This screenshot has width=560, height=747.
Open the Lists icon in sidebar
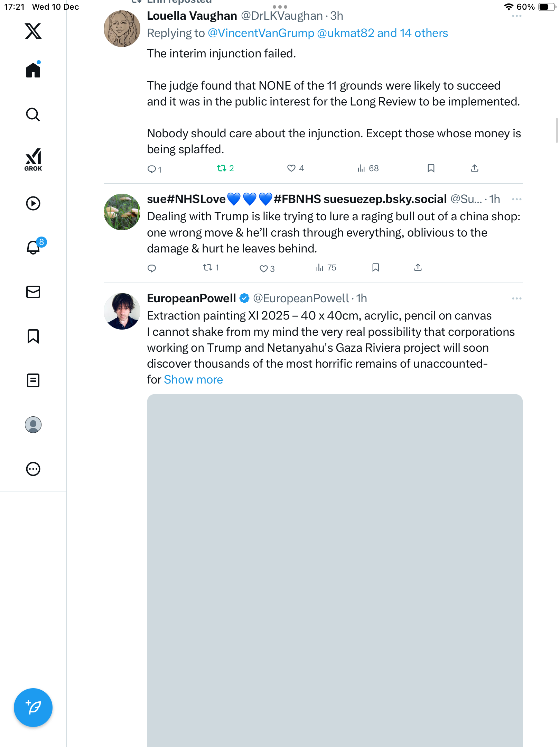coord(33,380)
